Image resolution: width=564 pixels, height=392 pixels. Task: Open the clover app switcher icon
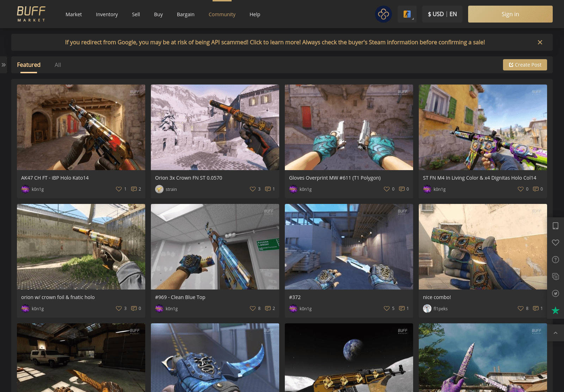(384, 14)
